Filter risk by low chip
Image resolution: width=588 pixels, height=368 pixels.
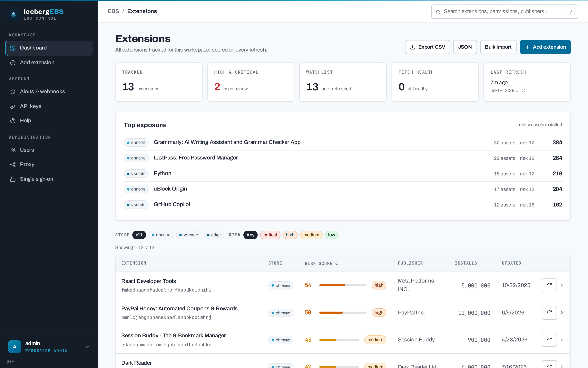(x=331, y=235)
